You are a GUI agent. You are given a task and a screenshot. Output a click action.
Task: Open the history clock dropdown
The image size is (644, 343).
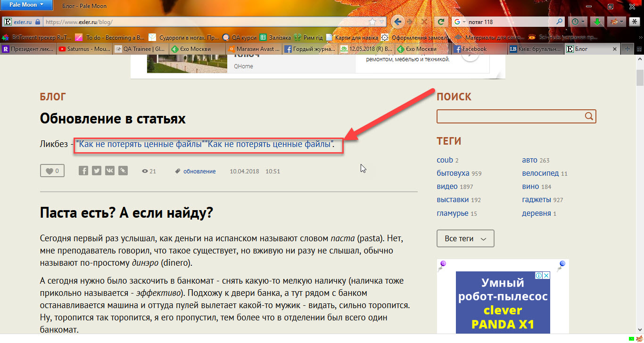point(578,22)
